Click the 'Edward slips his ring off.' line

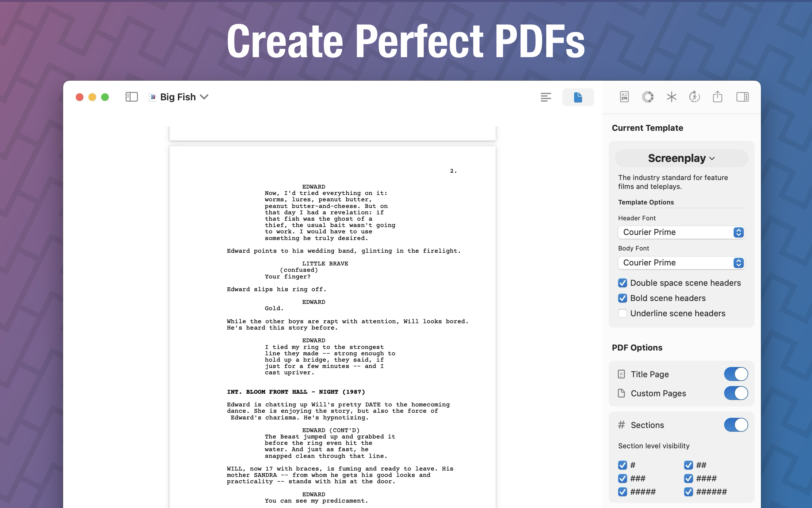click(x=277, y=289)
